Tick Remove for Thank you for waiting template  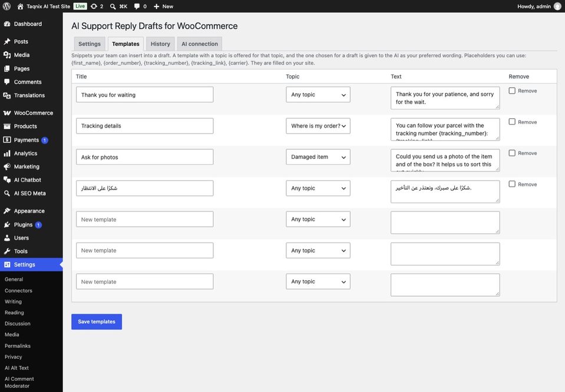click(512, 91)
